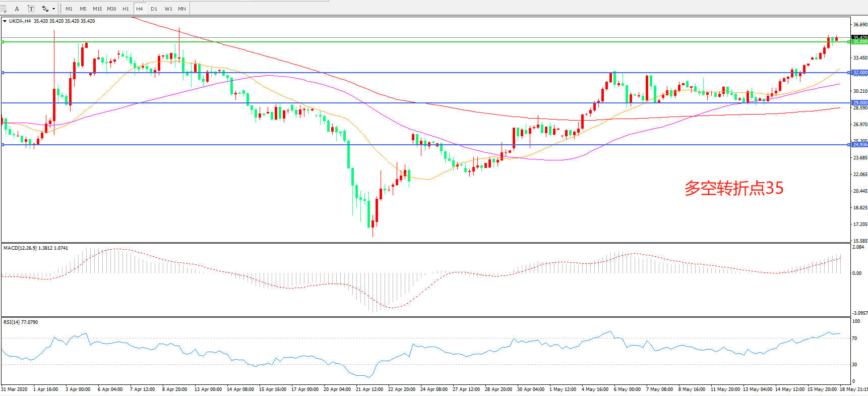Select the MN monthly timeframe
Image resolution: width=868 pixels, height=396 pixels.
pyautogui.click(x=182, y=9)
